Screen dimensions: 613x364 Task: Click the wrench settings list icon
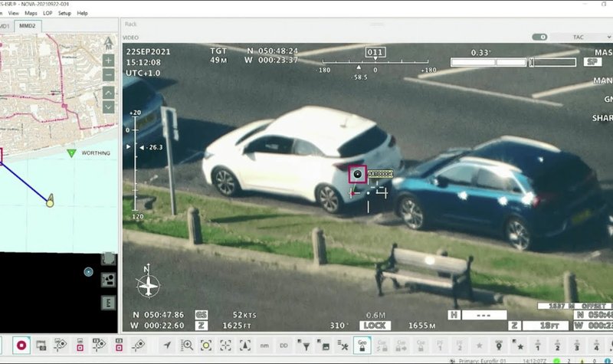[343, 345]
